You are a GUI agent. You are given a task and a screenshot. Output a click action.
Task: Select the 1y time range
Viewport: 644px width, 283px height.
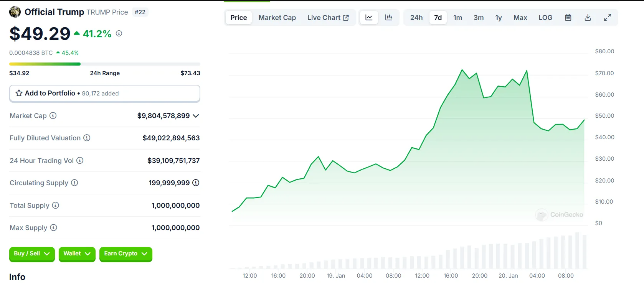click(499, 18)
